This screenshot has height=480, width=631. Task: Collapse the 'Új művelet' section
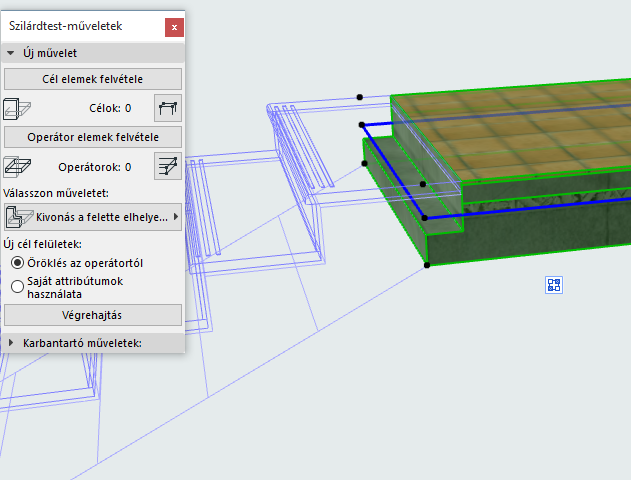[11, 53]
